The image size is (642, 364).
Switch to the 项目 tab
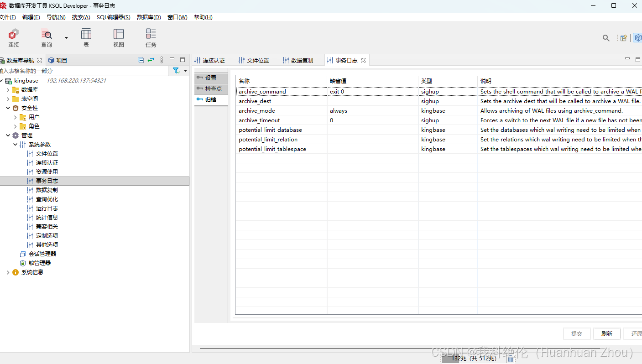[57, 60]
